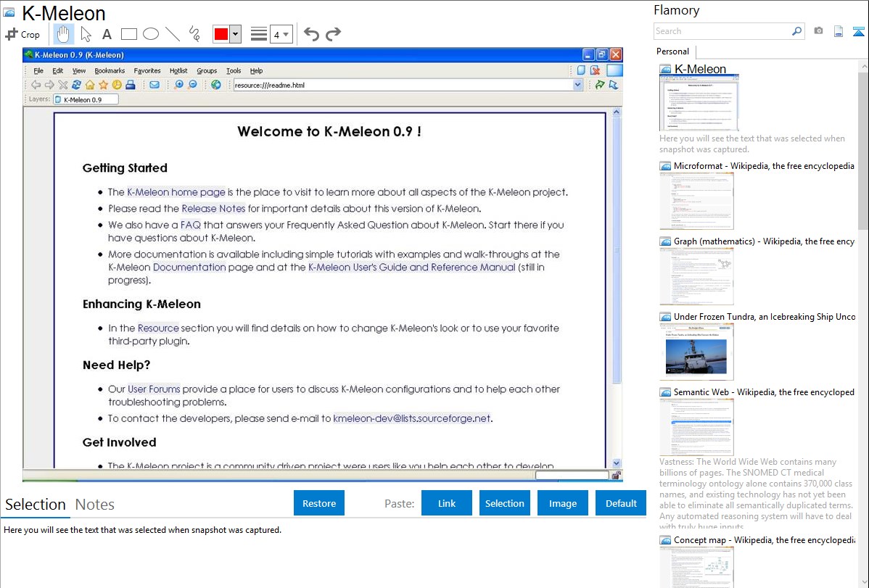Open the Personal tab
Image resolution: width=869 pixels, height=588 pixels.
672,51
